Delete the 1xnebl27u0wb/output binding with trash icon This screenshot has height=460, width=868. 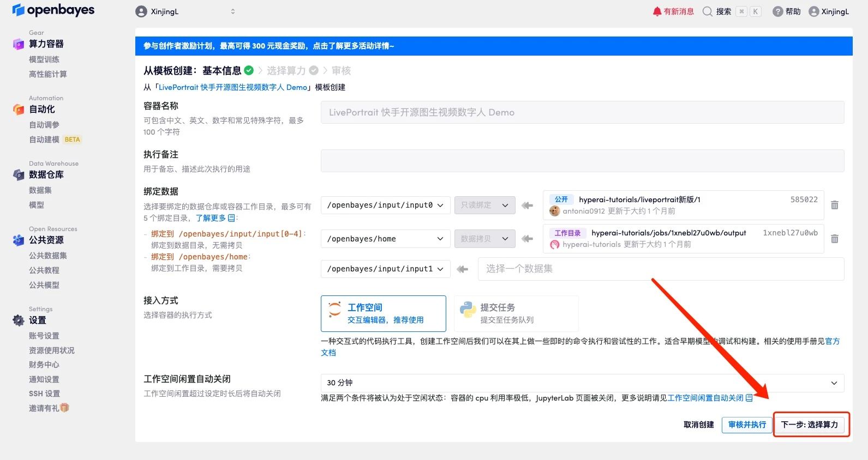click(834, 239)
